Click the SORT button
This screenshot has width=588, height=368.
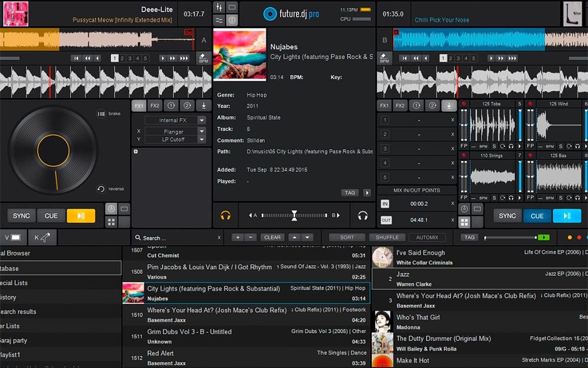(x=347, y=237)
